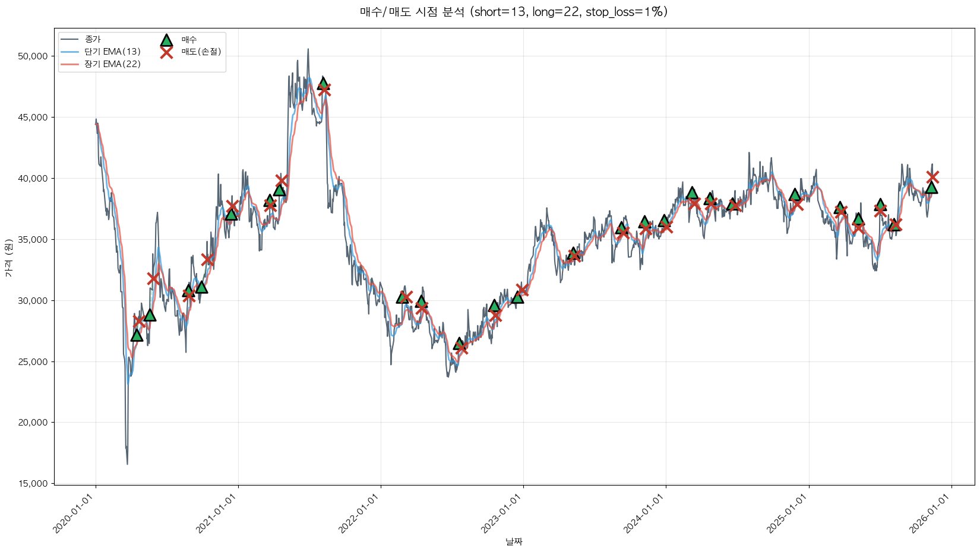The width and height of the screenshot is (980, 552).
Task: Click the green 매수 triangle in the legend
Action: [x=166, y=40]
